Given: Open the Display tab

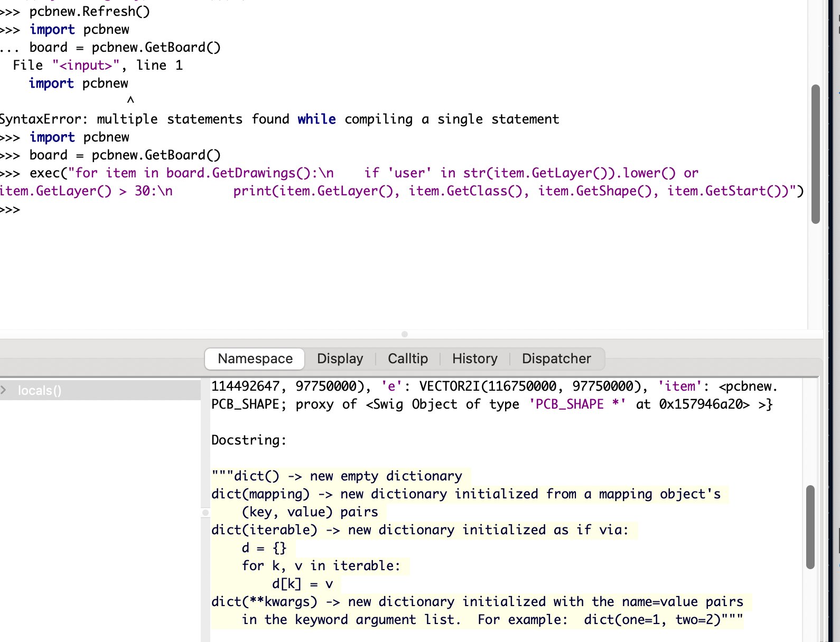Looking at the screenshot, I should [340, 358].
